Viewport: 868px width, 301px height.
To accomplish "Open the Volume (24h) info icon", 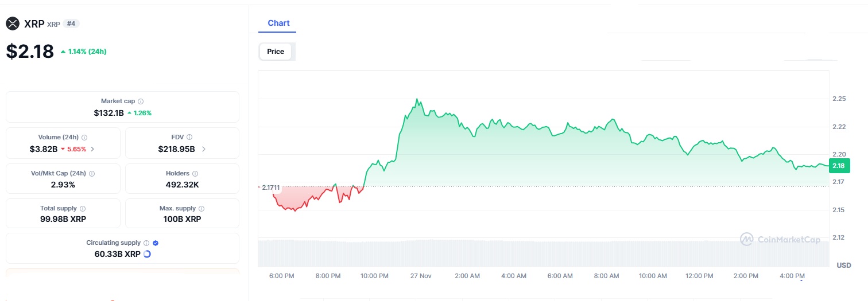I will 85,138.
